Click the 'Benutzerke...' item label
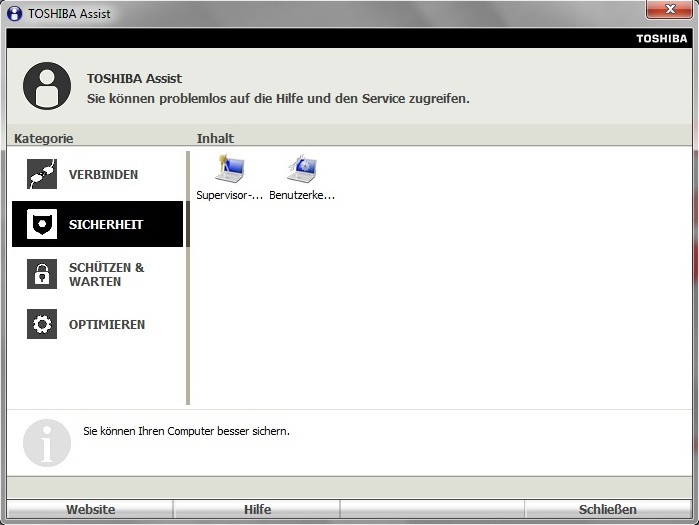The image size is (699, 525). 302,196
